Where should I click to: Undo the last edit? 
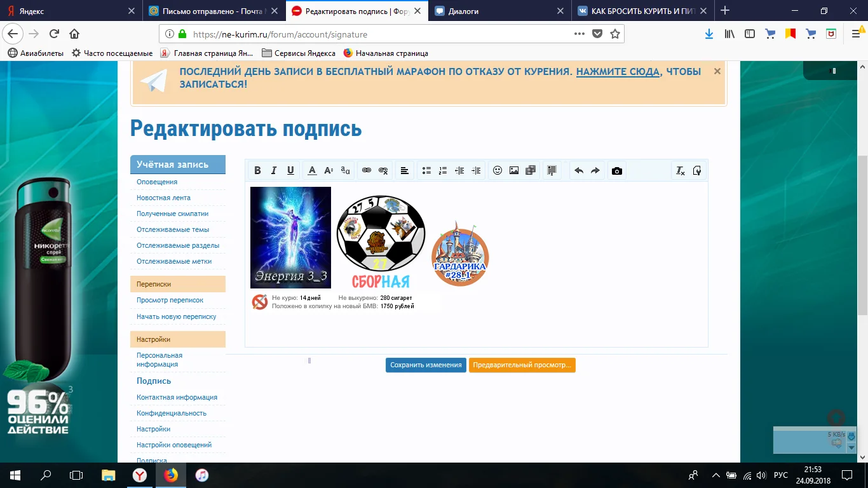pos(579,170)
